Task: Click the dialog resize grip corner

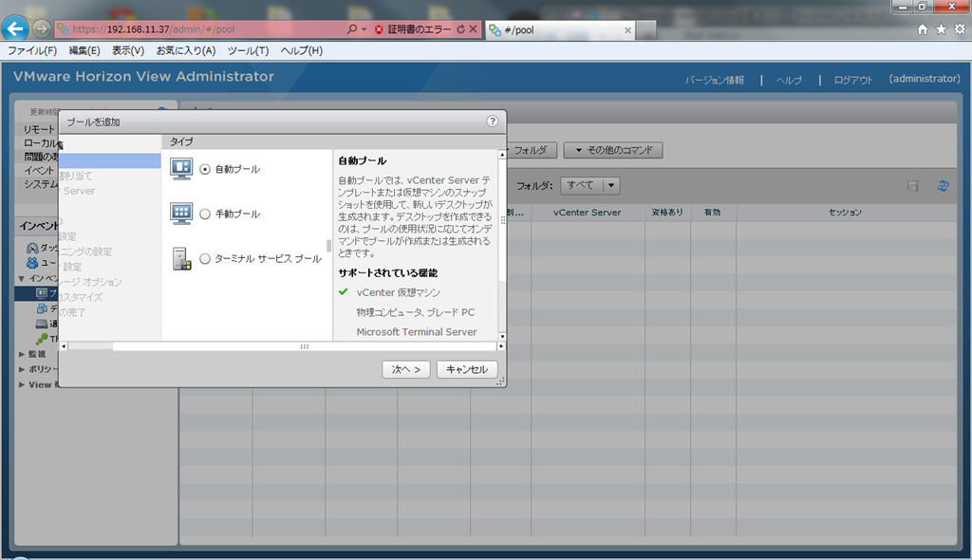Action: [x=500, y=382]
